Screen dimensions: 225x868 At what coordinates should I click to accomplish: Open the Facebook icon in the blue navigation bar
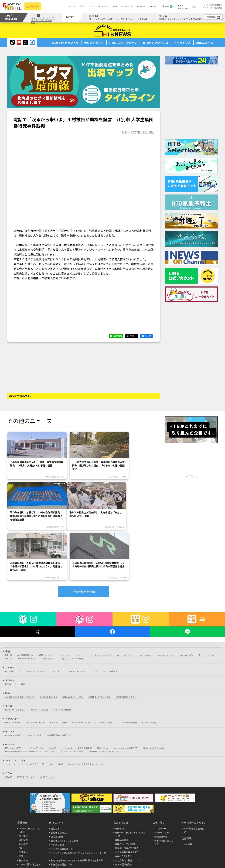32,42
